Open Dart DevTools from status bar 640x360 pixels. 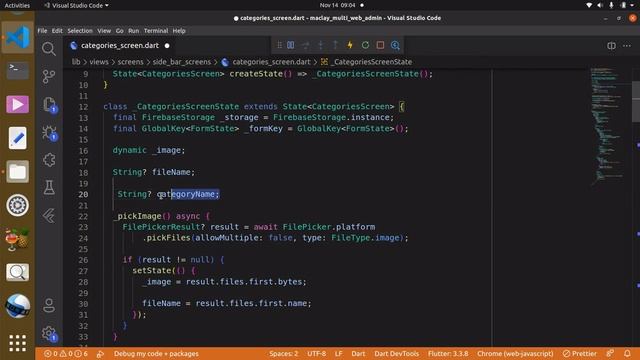coord(397,353)
